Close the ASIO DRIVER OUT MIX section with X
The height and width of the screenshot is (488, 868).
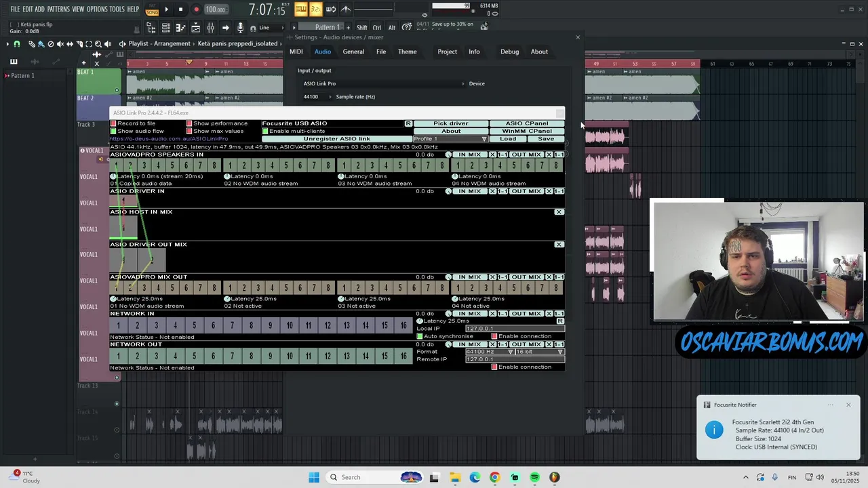pyautogui.click(x=559, y=245)
